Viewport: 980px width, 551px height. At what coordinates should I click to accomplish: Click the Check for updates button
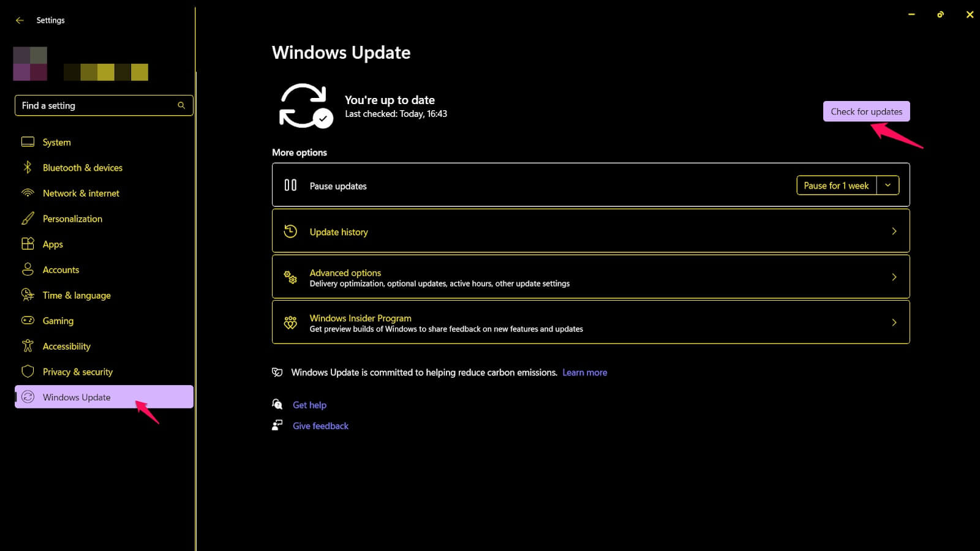pyautogui.click(x=866, y=111)
